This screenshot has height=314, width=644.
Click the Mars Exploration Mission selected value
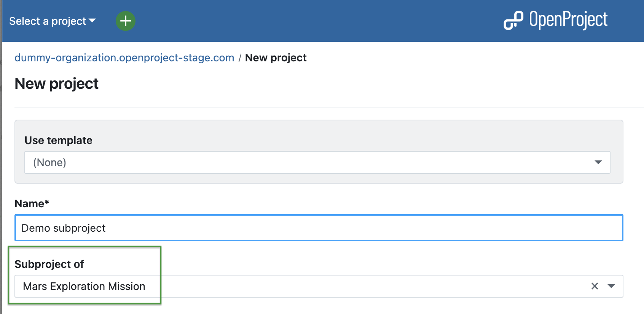pos(84,286)
